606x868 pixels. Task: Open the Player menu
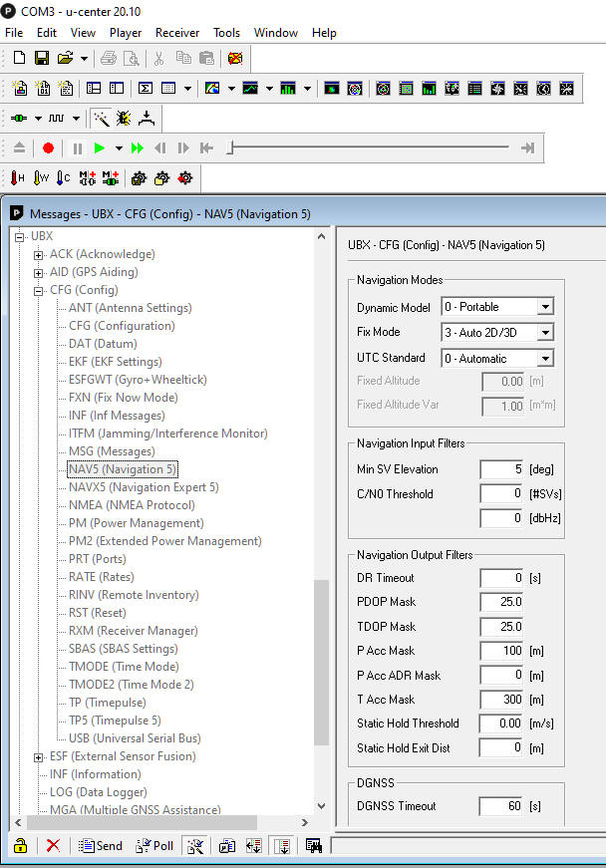126,33
